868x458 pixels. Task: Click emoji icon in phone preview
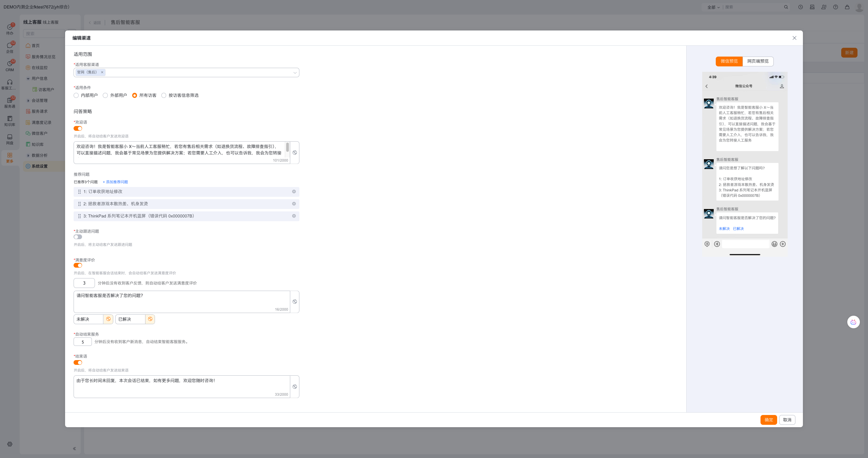click(x=774, y=244)
